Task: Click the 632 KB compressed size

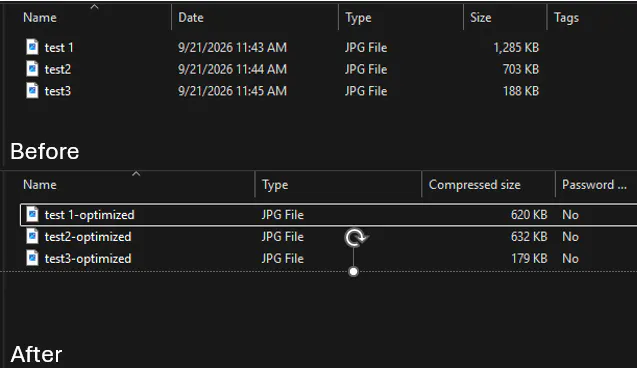Action: tap(529, 236)
